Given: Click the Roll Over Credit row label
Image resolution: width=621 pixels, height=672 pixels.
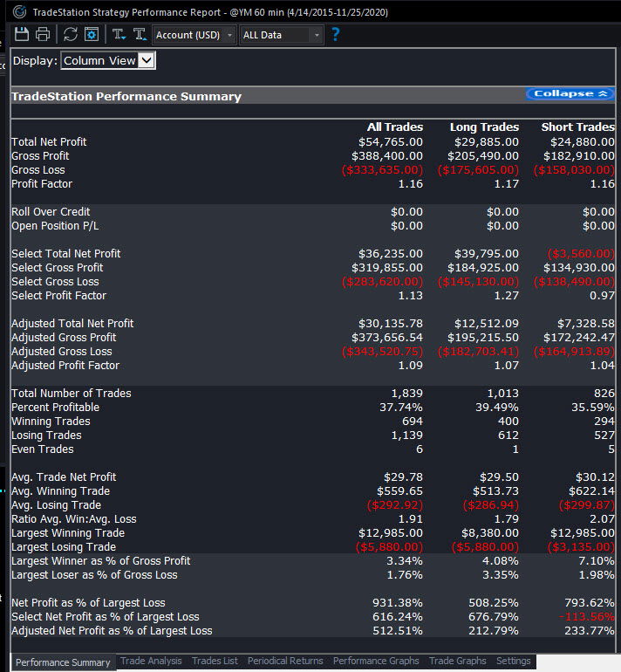Looking at the screenshot, I should (x=51, y=212).
